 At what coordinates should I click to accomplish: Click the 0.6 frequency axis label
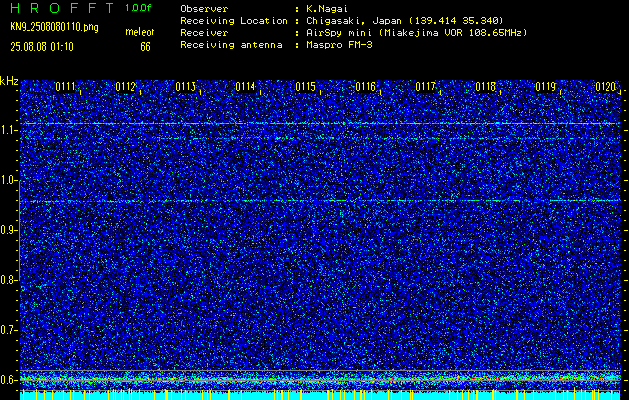[8, 380]
